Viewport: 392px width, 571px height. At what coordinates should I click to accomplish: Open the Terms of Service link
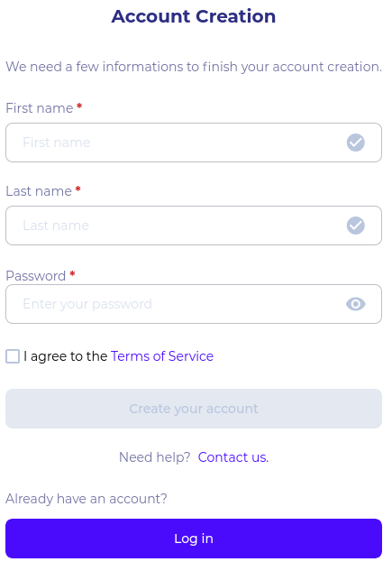[x=162, y=356]
